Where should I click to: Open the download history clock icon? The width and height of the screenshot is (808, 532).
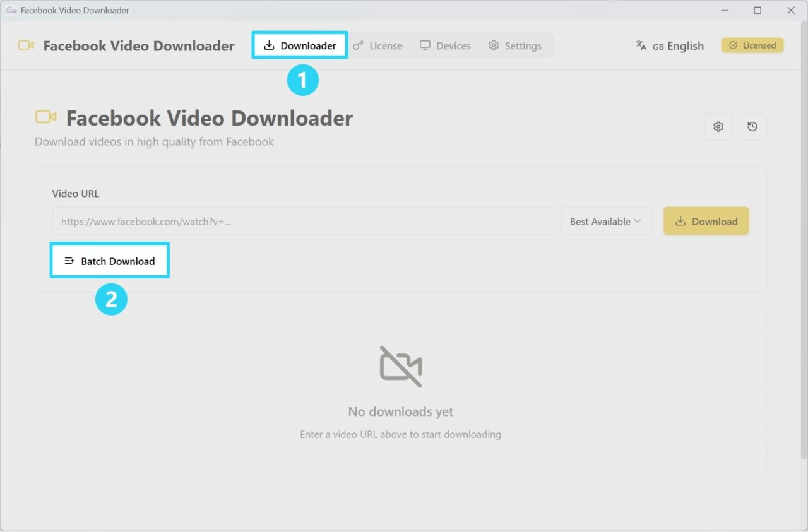(752, 126)
